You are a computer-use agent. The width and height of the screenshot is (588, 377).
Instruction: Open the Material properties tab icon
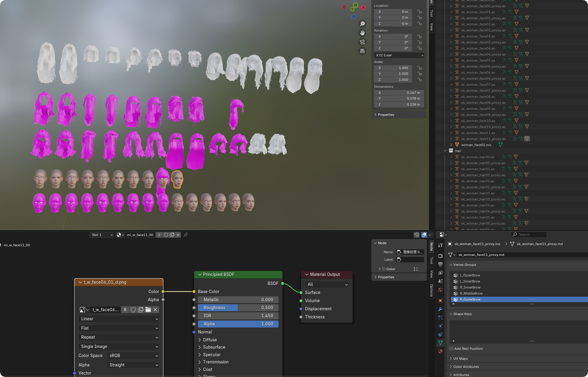(441, 351)
